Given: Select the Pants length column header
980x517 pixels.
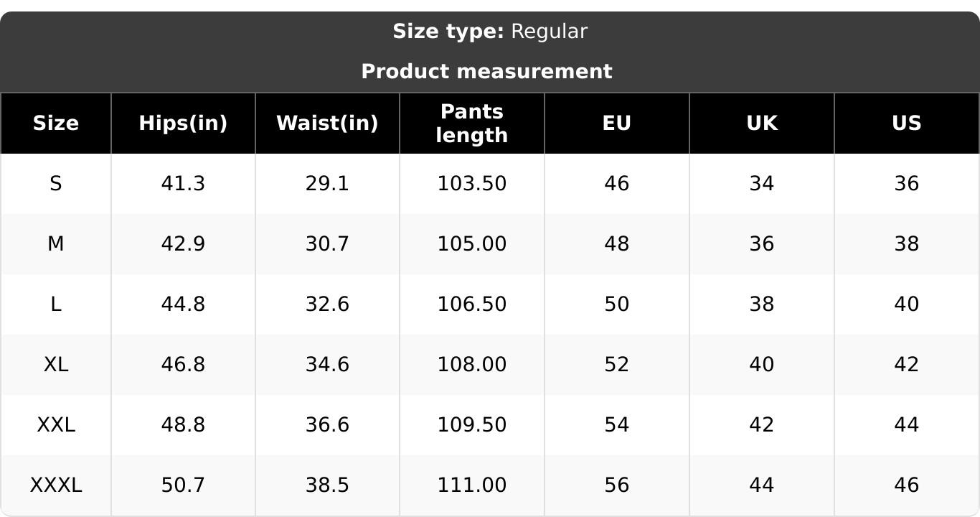Looking at the screenshot, I should [472, 124].
